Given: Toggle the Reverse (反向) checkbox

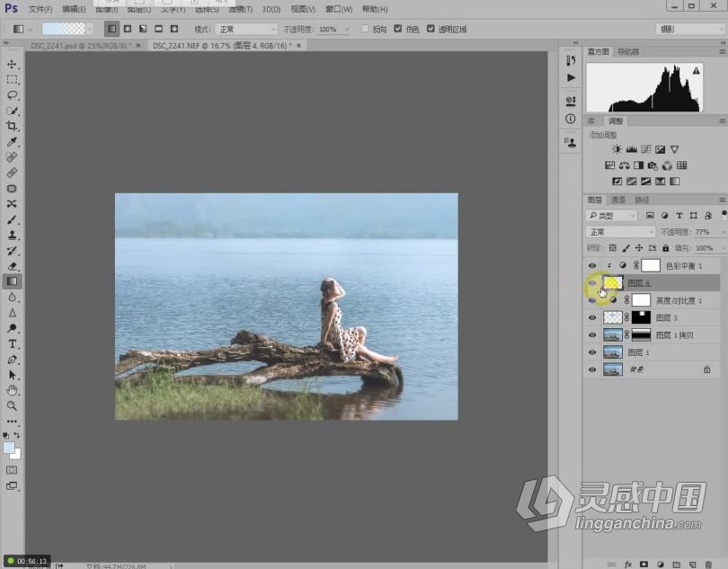Looking at the screenshot, I should 365,29.
